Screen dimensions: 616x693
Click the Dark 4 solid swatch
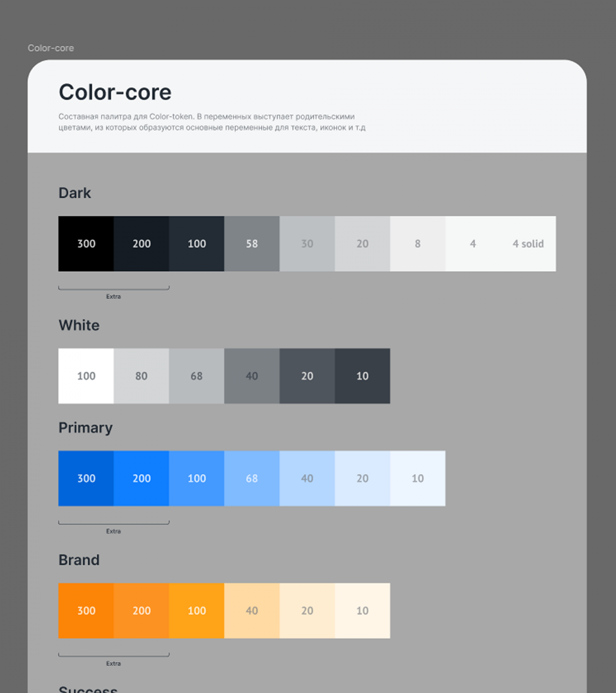(x=528, y=244)
